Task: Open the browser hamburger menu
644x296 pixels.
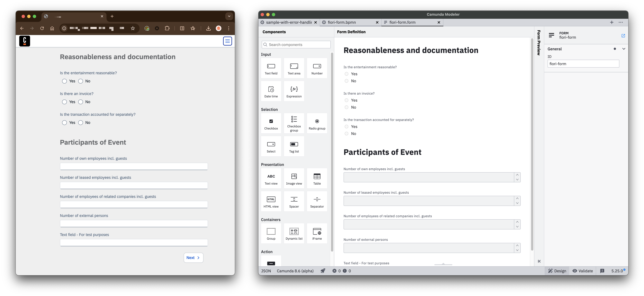Action: pyautogui.click(x=227, y=41)
